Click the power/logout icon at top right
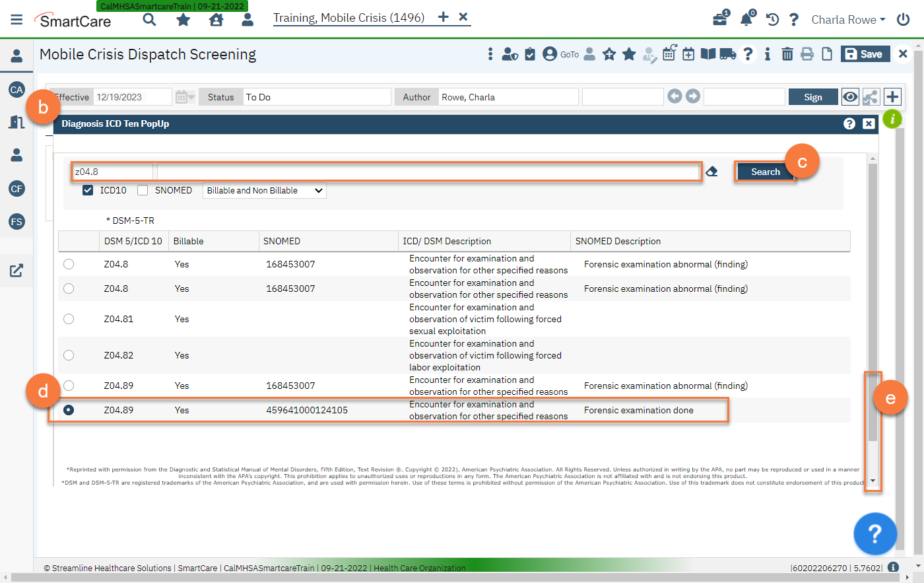Image resolution: width=924 pixels, height=583 pixels. pos(902,19)
